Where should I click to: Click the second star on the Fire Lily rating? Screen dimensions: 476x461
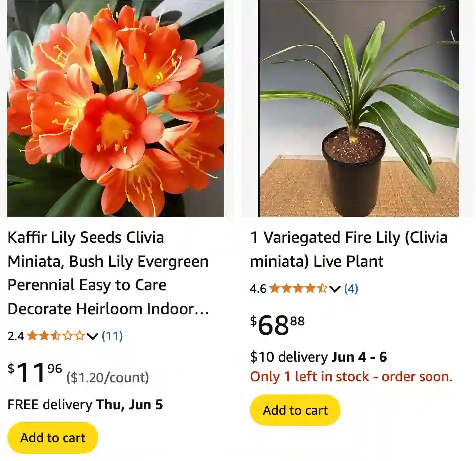pos(287,288)
